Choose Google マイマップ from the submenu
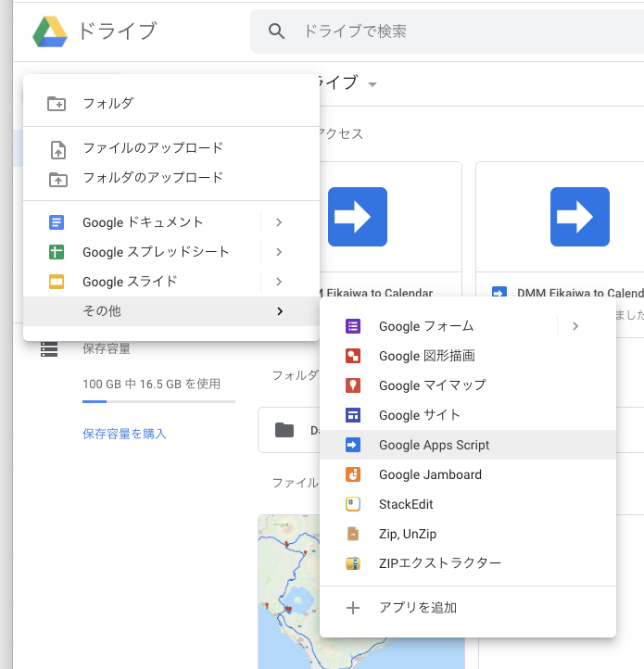 click(x=468, y=385)
